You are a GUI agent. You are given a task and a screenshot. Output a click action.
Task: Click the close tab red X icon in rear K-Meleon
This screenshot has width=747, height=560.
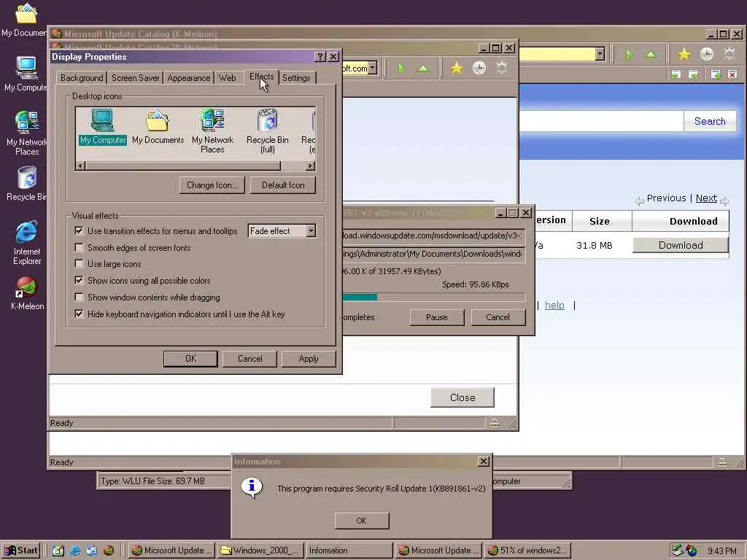pyautogui.click(x=732, y=75)
